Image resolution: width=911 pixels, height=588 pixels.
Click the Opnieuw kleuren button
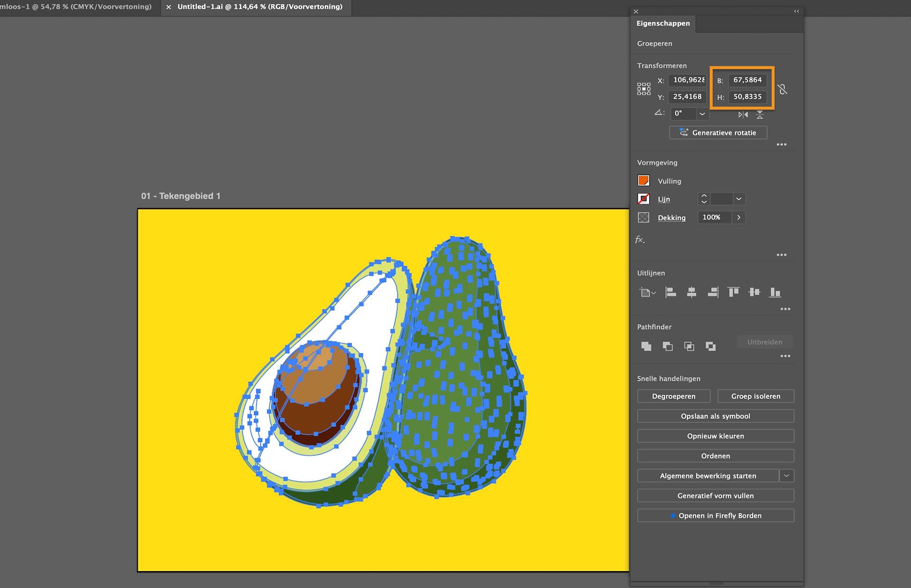click(x=716, y=436)
